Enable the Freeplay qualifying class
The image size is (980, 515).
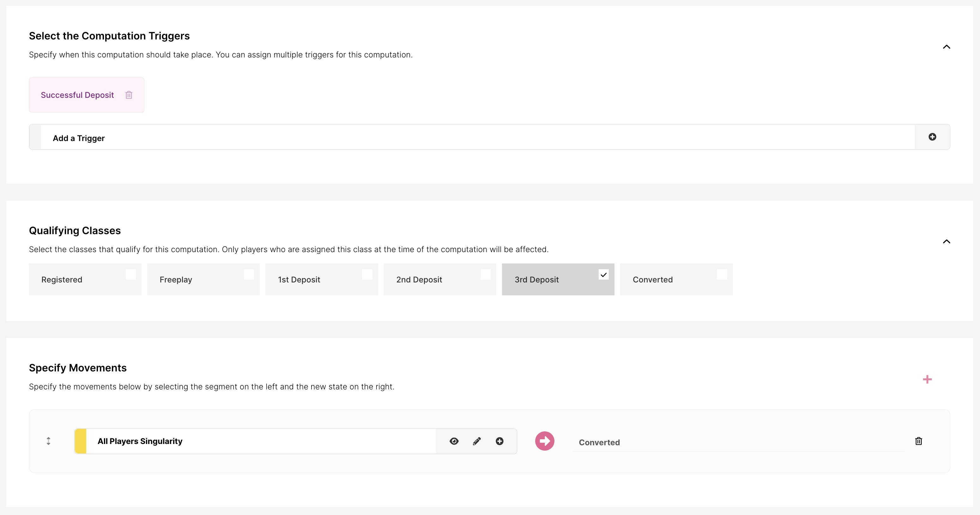pyautogui.click(x=249, y=275)
